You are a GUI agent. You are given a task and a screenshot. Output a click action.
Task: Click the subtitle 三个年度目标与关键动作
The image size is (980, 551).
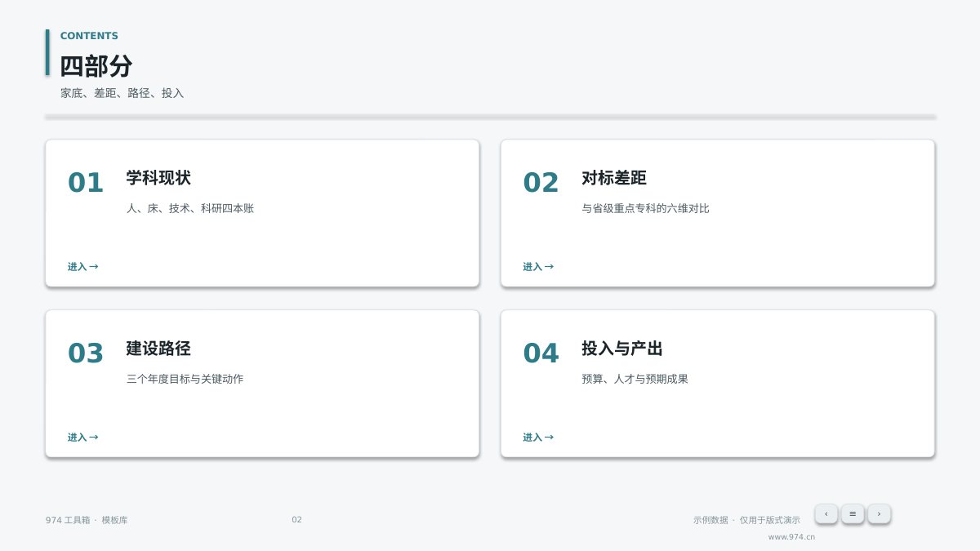(185, 379)
